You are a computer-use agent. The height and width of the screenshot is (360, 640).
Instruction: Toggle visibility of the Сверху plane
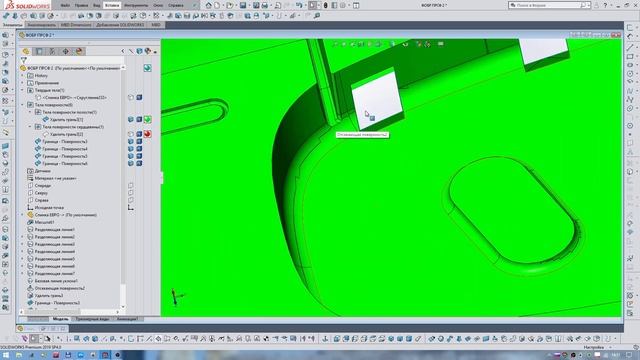pyautogui.click(x=131, y=193)
